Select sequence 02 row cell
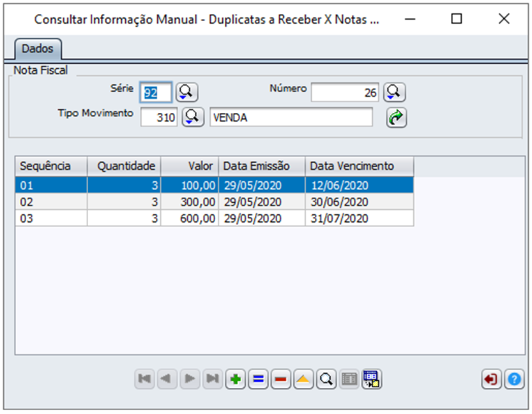 [51, 202]
